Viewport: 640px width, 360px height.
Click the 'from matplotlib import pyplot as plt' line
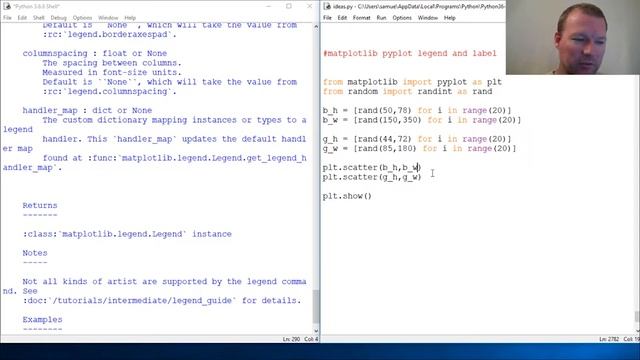coord(412,82)
